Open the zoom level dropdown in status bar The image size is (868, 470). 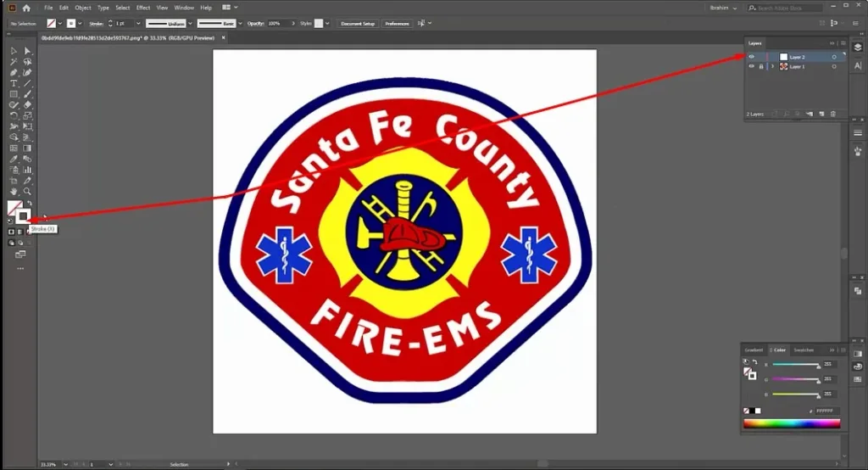(65, 464)
